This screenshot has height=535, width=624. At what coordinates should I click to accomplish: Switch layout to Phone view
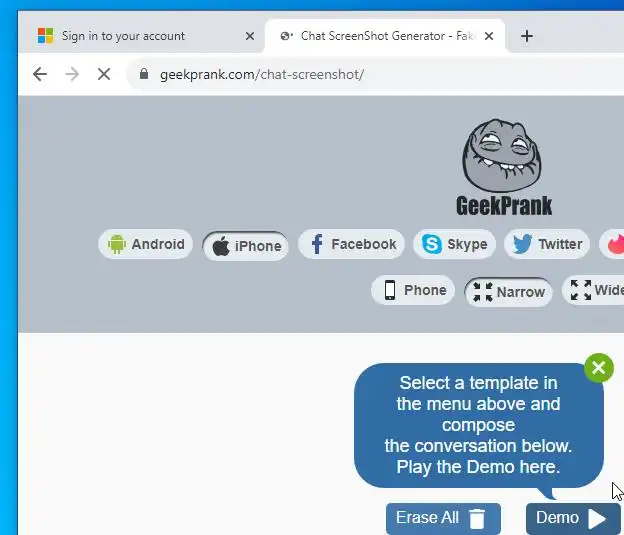[x=413, y=290]
